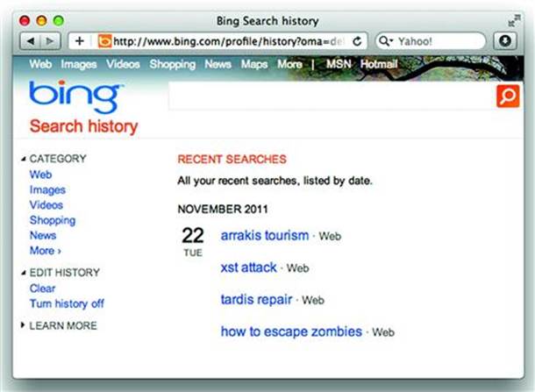Open the Videos tab in top navigation

(123, 64)
